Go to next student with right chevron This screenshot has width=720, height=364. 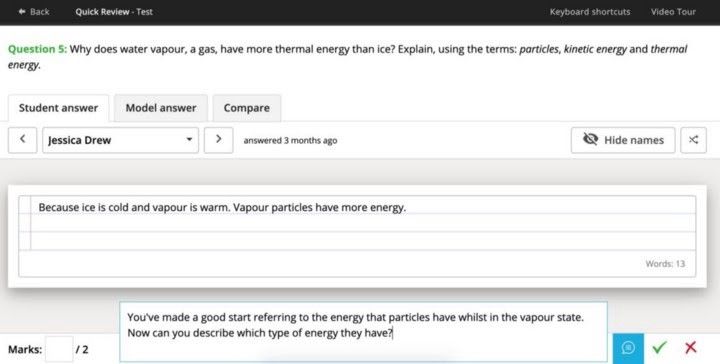[219, 140]
